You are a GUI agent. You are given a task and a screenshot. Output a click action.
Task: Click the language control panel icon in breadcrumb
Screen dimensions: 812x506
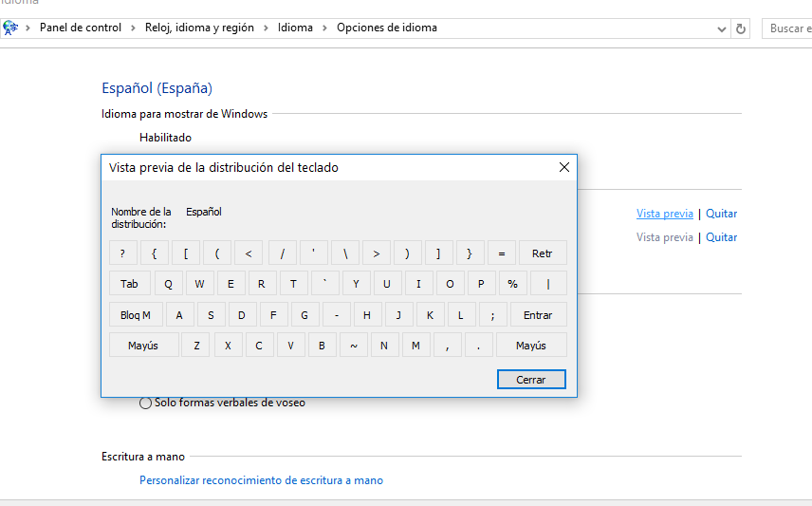point(9,28)
